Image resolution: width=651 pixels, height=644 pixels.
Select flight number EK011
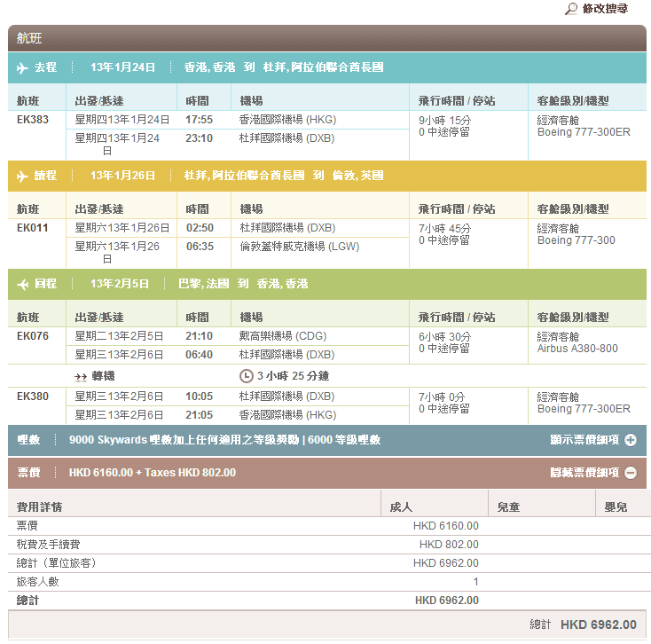coord(33,228)
